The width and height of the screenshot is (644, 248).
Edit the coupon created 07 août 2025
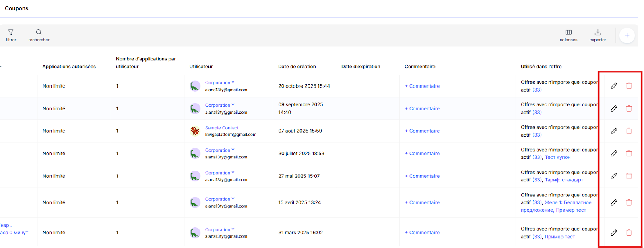(614, 131)
